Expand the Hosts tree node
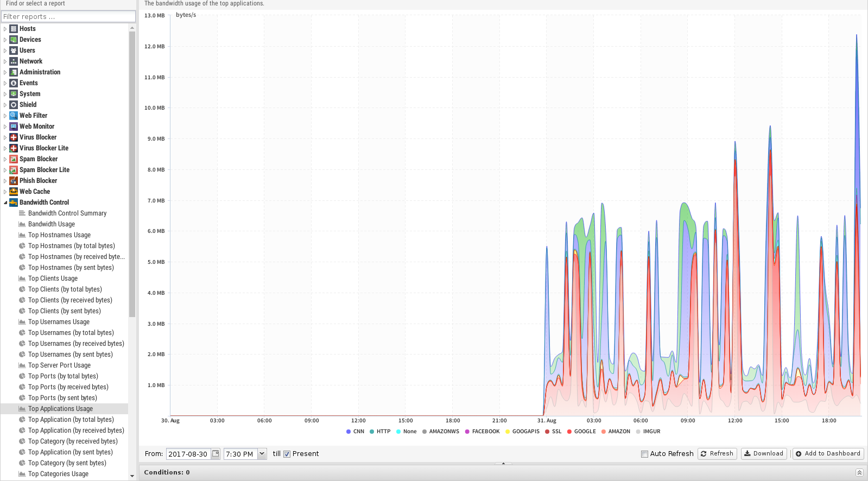 point(5,29)
